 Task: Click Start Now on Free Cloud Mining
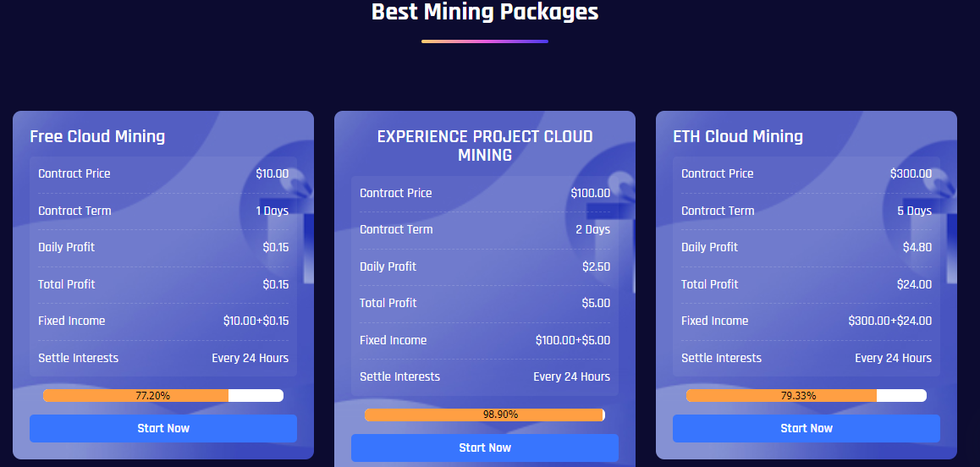(162, 428)
